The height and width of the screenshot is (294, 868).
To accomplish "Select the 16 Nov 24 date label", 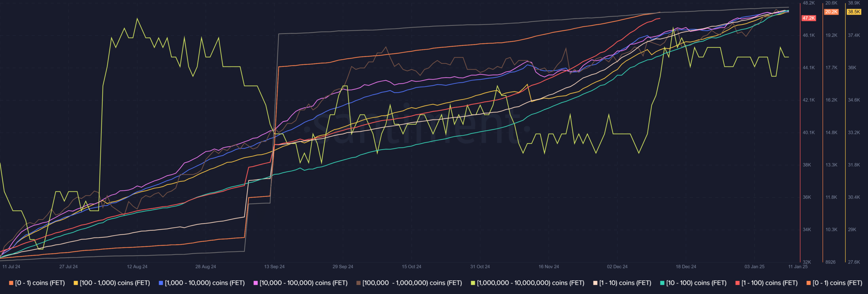I will coord(549,267).
